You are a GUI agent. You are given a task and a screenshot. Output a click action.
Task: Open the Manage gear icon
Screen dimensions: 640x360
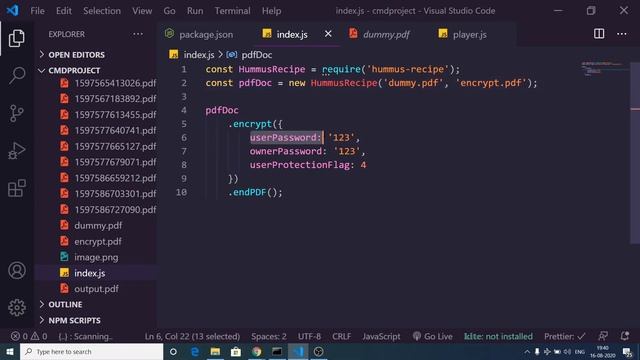coord(16,307)
